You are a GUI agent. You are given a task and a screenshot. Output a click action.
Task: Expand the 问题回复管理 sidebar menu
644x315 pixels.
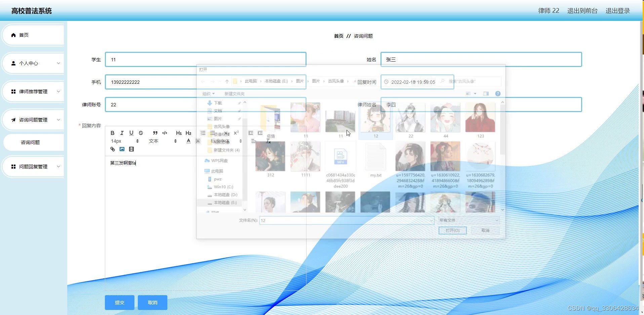point(33,167)
